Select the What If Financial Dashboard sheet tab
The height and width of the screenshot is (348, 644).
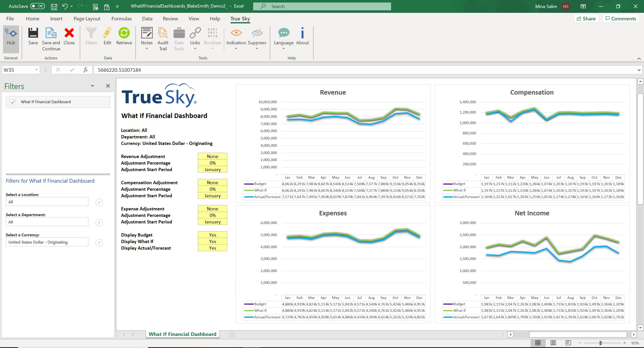point(182,334)
